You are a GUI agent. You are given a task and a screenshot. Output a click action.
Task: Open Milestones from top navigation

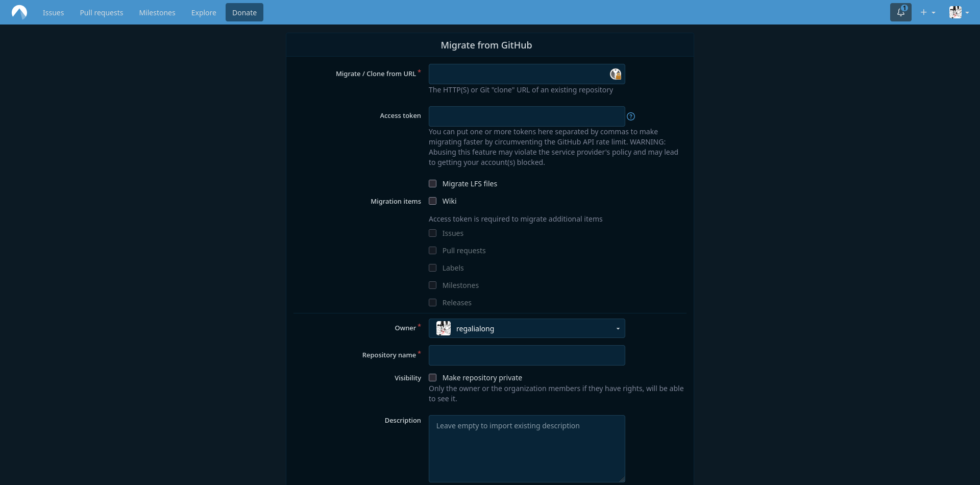click(157, 13)
